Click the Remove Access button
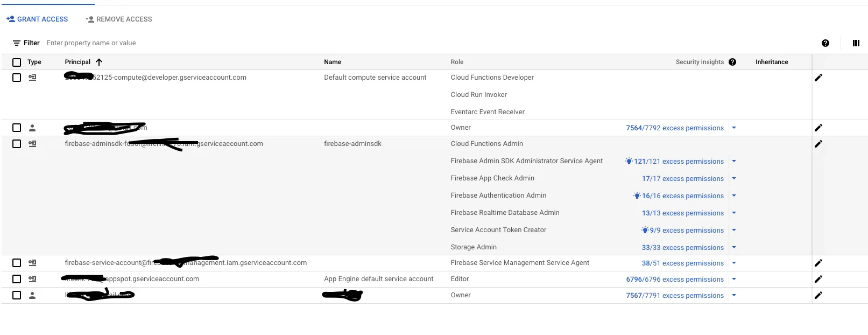This screenshot has width=868, height=335. pyautogui.click(x=119, y=19)
